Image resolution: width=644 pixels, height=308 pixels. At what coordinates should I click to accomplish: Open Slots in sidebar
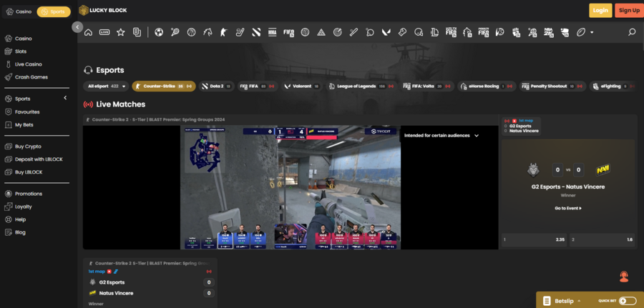[21, 51]
